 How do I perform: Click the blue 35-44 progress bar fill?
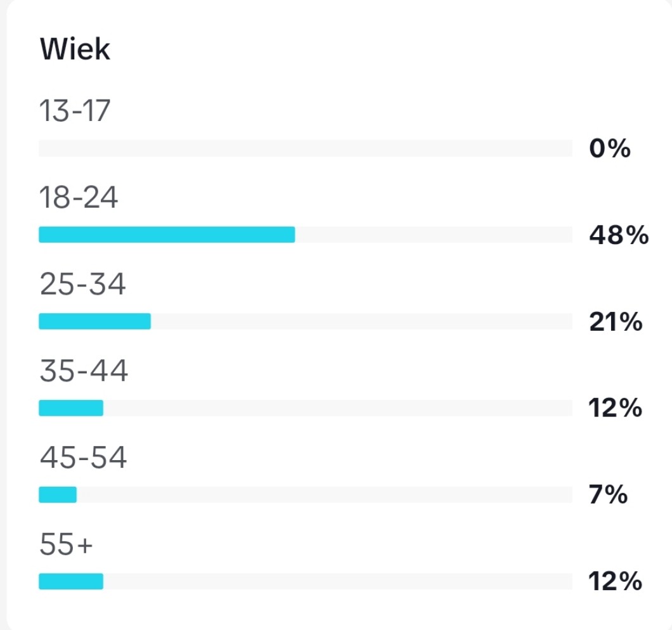click(71, 408)
